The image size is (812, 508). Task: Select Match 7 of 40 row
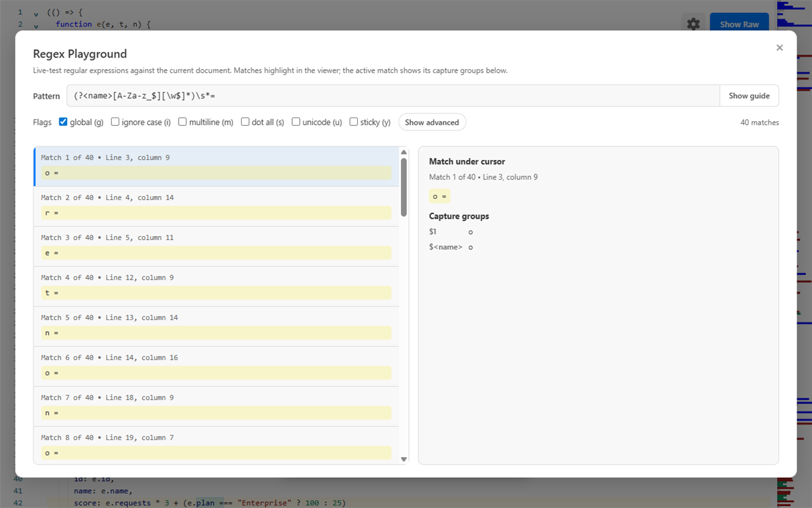(216, 407)
